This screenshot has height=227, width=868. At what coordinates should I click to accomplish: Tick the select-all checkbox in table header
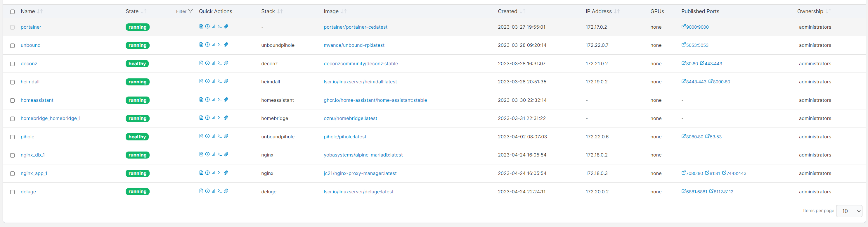pos(13,12)
